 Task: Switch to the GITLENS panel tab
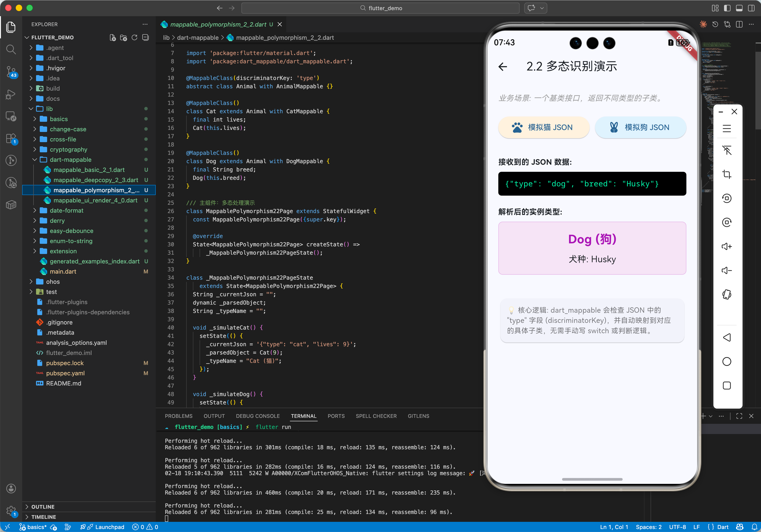418,416
